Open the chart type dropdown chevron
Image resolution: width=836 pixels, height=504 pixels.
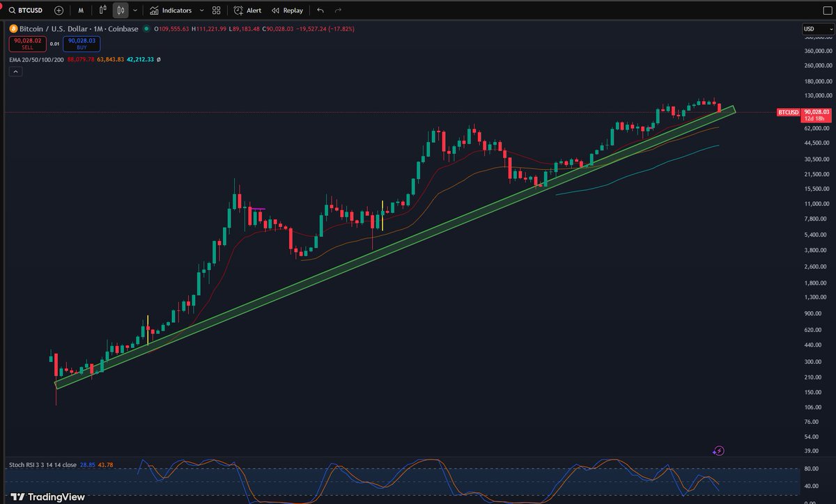133,10
